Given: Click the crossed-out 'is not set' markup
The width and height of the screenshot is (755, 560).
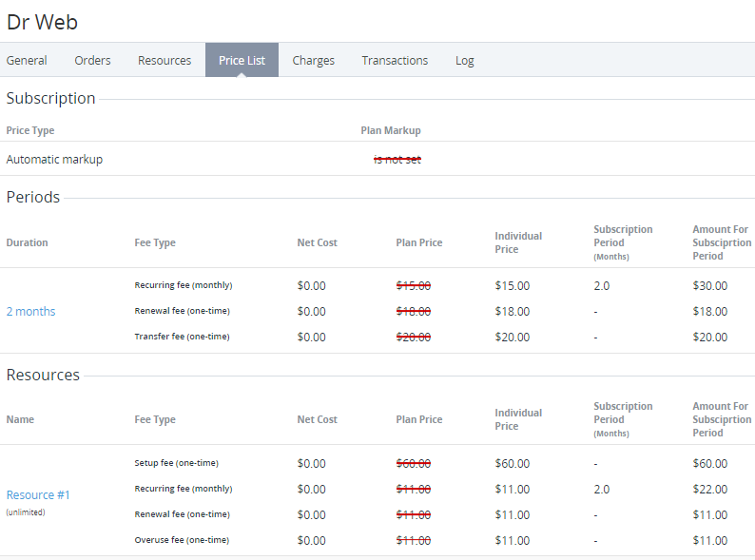Looking at the screenshot, I should [397, 160].
